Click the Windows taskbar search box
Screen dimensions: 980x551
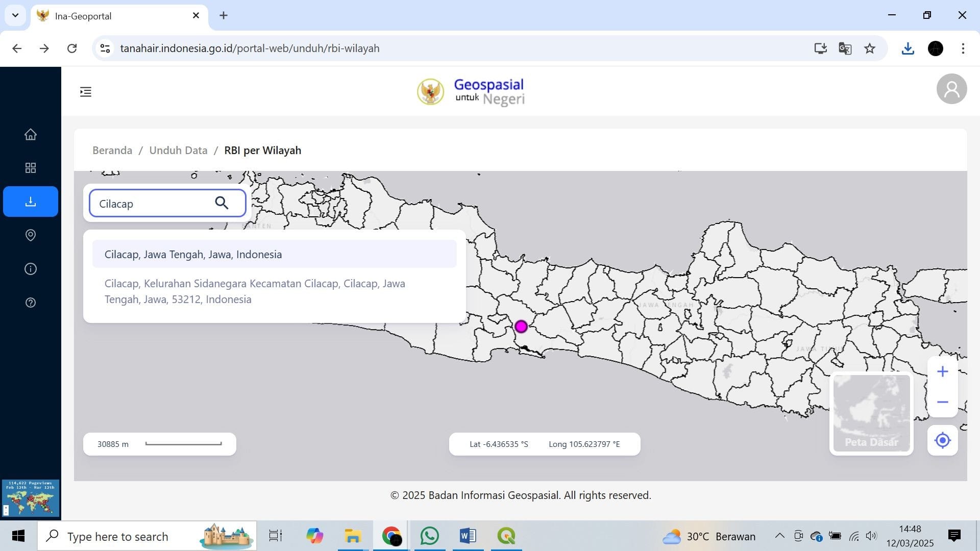147,536
